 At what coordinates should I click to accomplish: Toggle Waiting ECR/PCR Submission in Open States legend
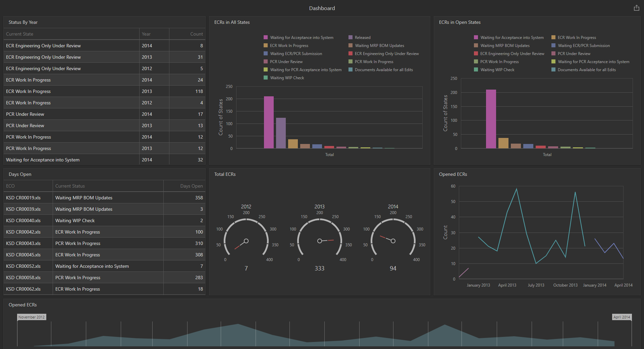(581, 45)
